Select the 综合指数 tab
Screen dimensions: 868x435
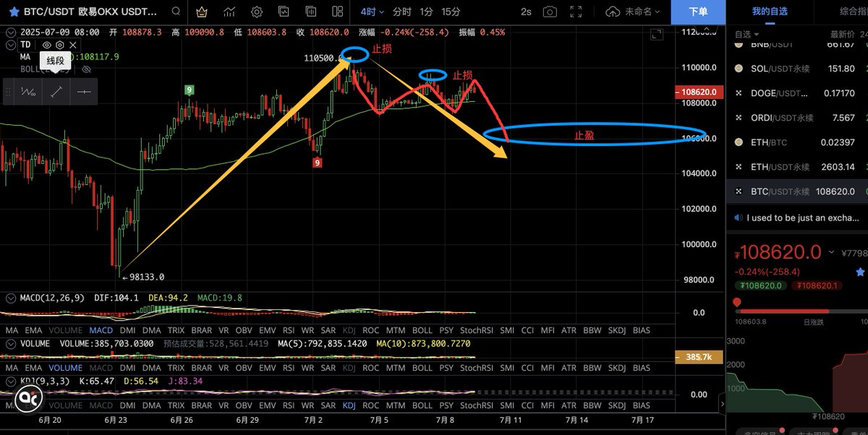tap(854, 12)
